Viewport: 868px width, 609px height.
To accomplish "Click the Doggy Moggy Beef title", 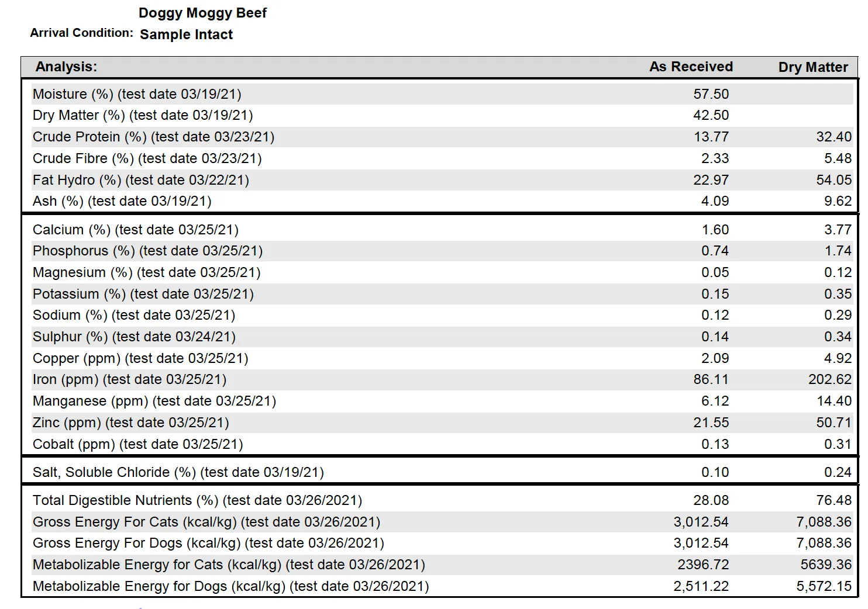I will [202, 13].
